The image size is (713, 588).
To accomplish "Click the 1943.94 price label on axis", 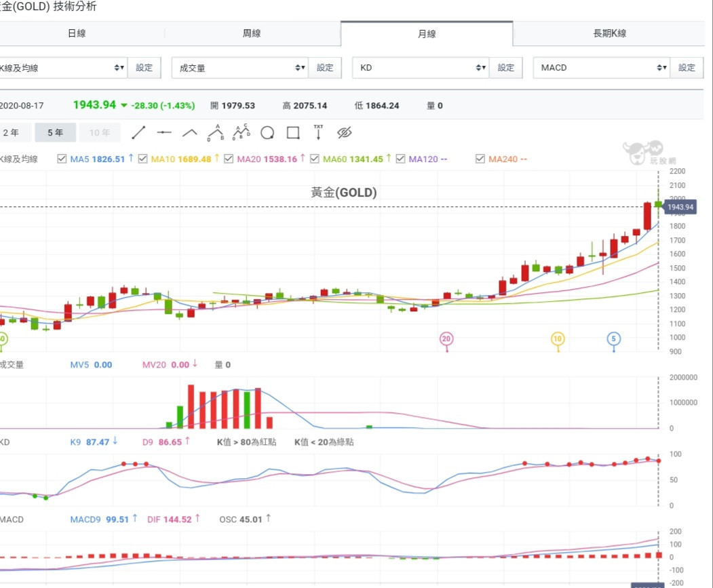I will [x=680, y=207].
